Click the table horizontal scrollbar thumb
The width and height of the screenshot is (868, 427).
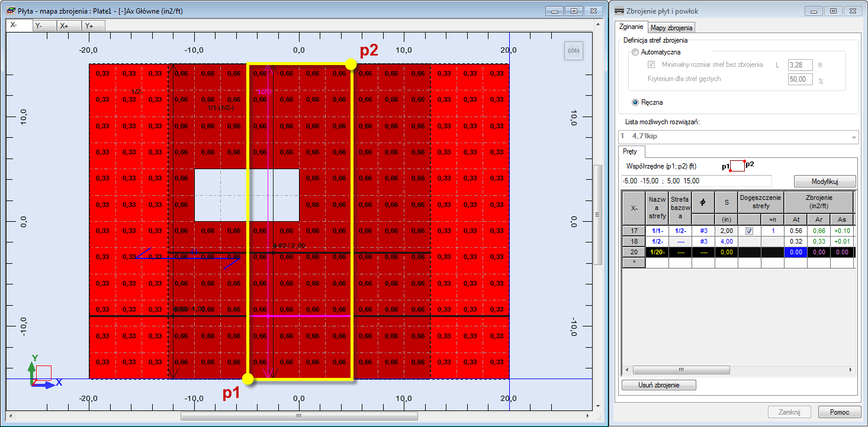(x=681, y=370)
